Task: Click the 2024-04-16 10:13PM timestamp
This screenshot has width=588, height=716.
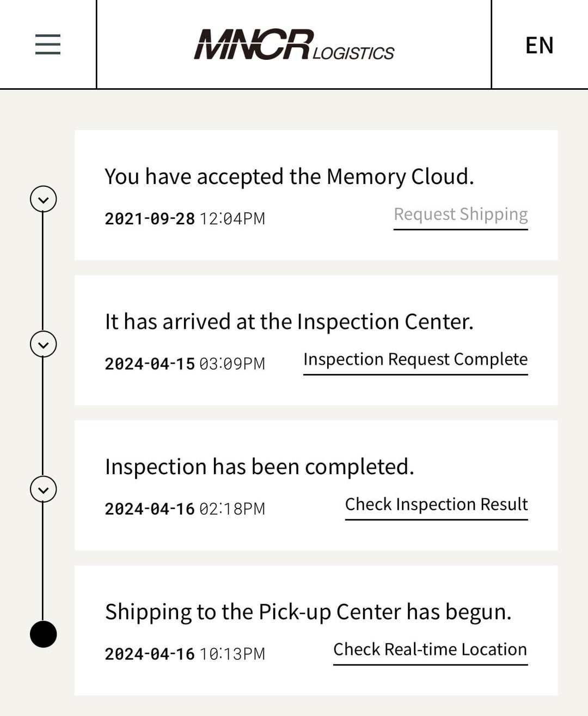Action: tap(185, 654)
